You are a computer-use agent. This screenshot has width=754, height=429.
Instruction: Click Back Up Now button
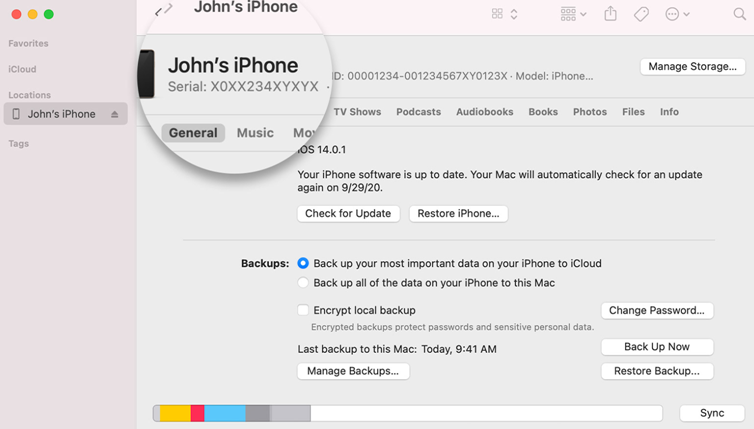(x=657, y=347)
